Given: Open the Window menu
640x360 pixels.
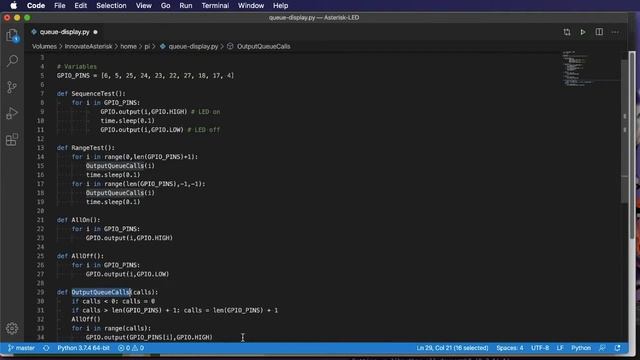Looking at the screenshot, I should 251,6.
